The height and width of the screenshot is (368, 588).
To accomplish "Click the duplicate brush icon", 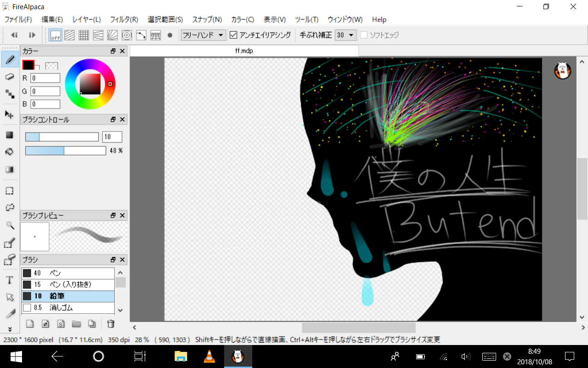I will coord(92,324).
